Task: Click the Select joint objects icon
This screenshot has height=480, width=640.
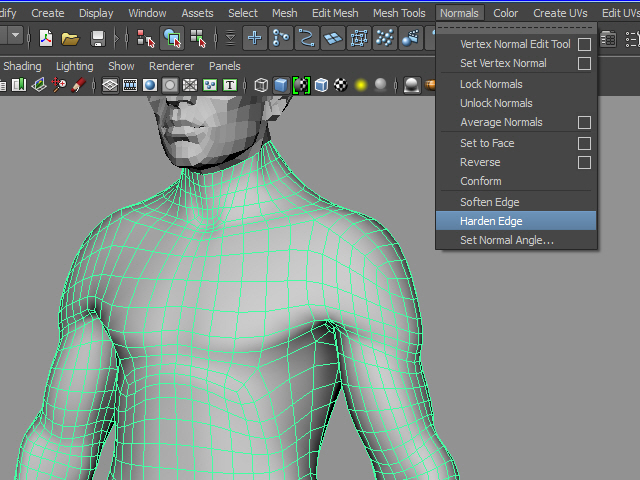Action: [281, 38]
